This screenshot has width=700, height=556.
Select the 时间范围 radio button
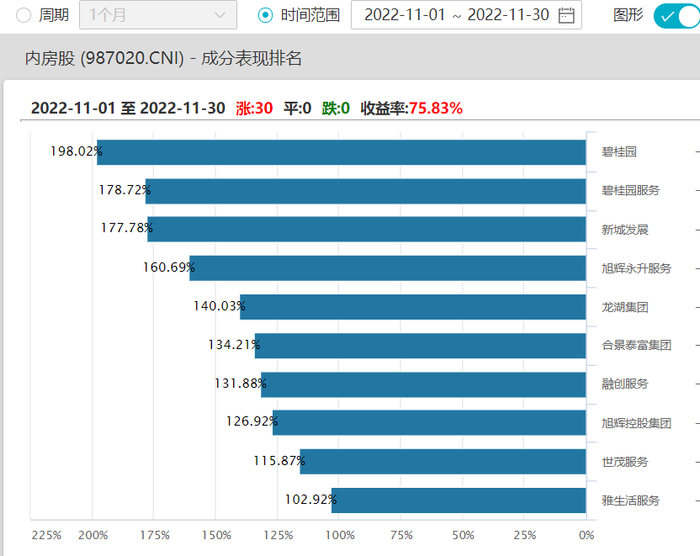pyautogui.click(x=265, y=16)
